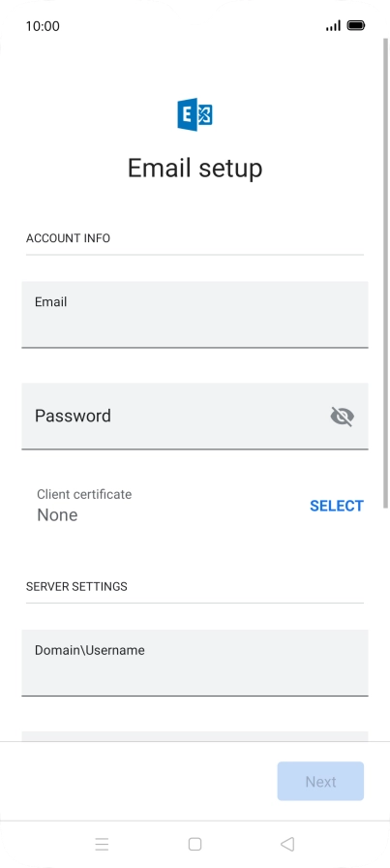Image resolution: width=390 pixels, height=868 pixels.
Task: Tap the Next button
Action: (320, 781)
